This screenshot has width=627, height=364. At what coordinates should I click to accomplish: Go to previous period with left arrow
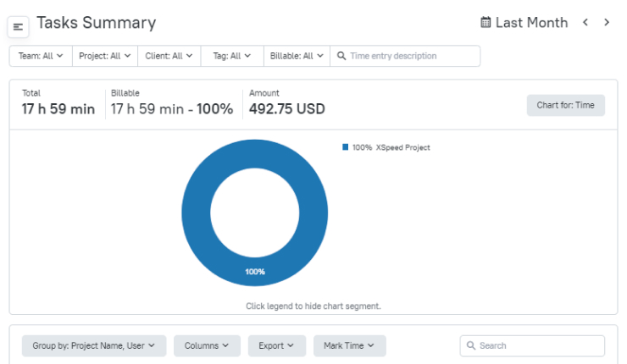(x=585, y=22)
